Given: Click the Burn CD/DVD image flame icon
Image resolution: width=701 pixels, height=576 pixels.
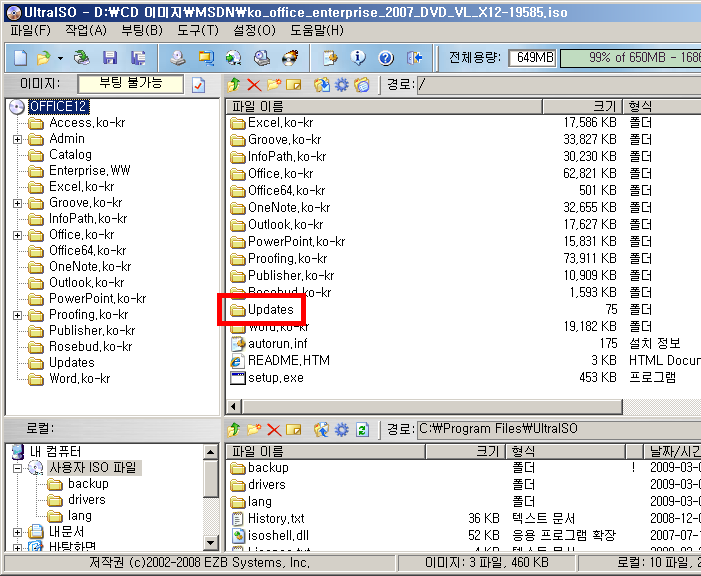Looking at the screenshot, I should pos(290,58).
